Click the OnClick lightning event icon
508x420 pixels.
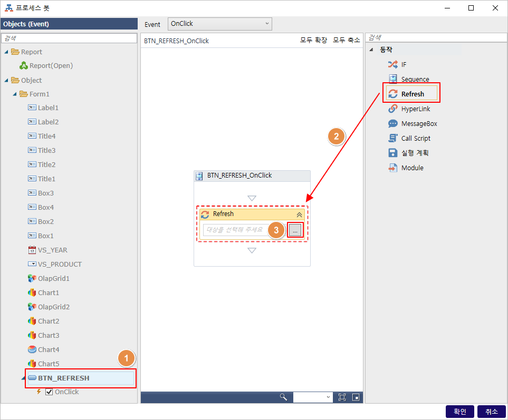coord(39,392)
